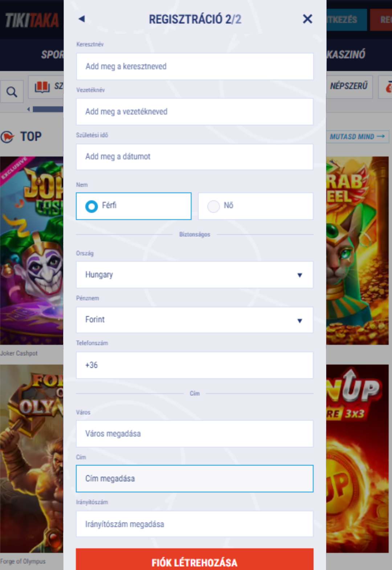This screenshot has width=392, height=570.
Task: Focus the Telefonszám +36 phone field
Action: [195, 365]
